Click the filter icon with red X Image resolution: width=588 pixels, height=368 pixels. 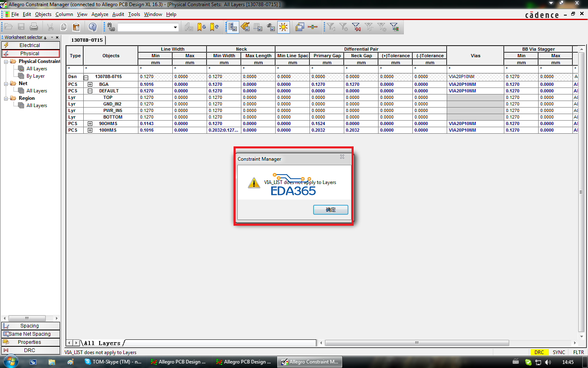[x=356, y=27]
